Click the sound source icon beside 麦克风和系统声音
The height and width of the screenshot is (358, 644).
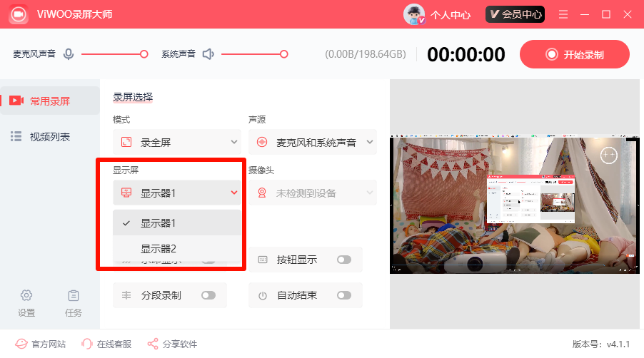[262, 143]
